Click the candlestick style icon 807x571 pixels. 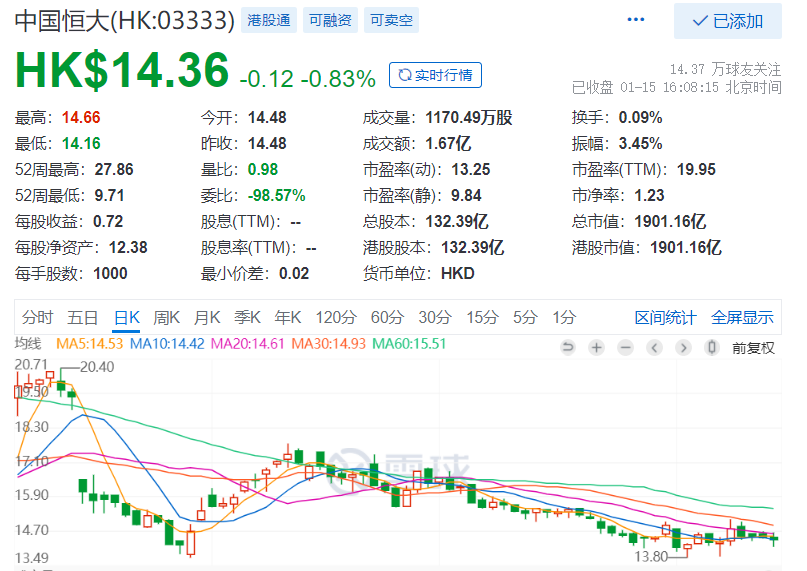click(x=712, y=348)
